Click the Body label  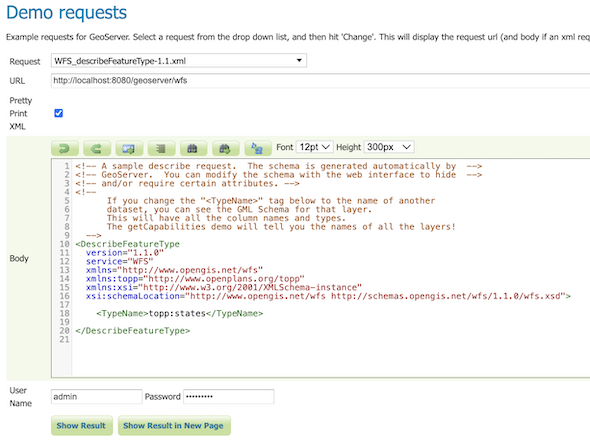19,259
